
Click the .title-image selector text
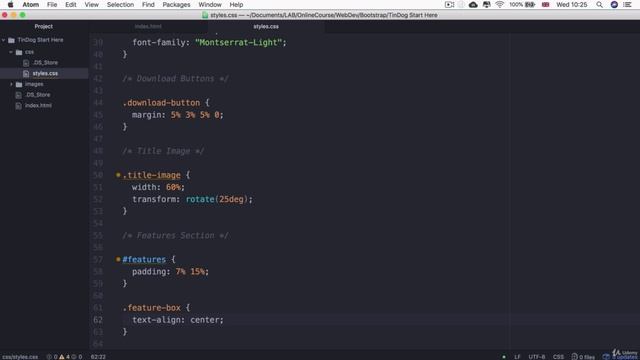(151, 175)
